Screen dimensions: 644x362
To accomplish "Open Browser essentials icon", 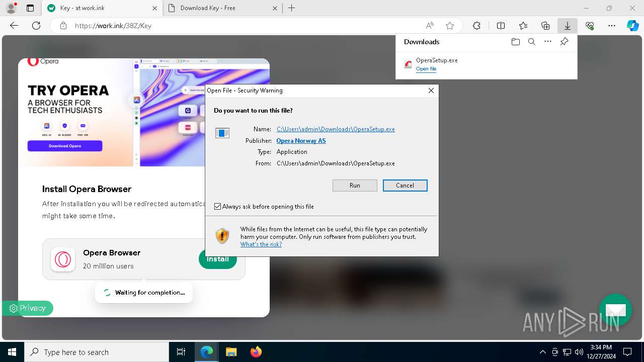I will click(590, 26).
